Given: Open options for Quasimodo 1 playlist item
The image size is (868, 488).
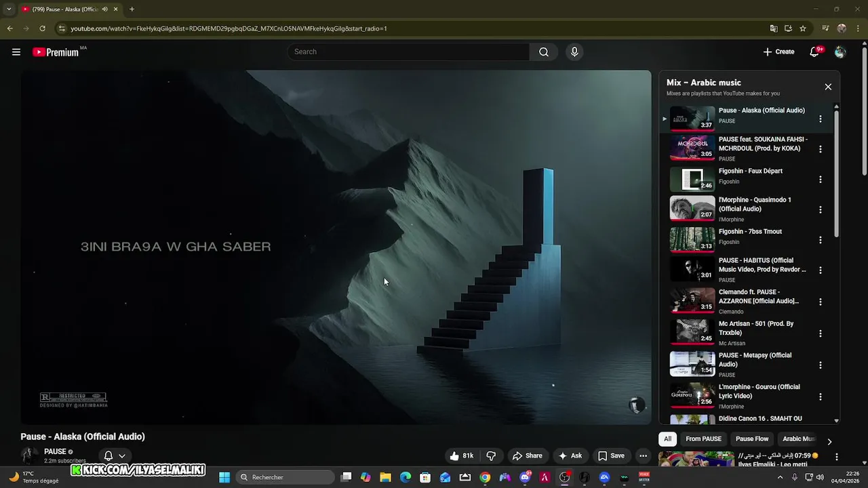Looking at the screenshot, I should click(x=821, y=210).
